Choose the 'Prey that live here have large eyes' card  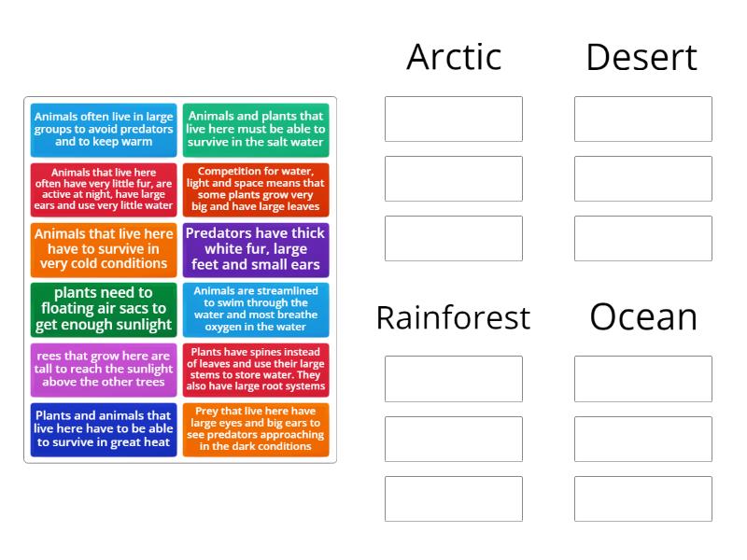pos(256,429)
